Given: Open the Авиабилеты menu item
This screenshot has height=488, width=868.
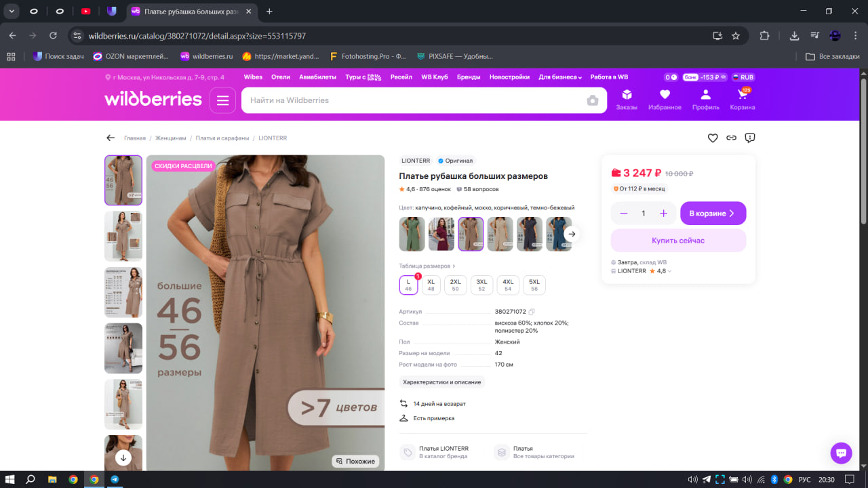Looking at the screenshot, I should click(x=317, y=77).
